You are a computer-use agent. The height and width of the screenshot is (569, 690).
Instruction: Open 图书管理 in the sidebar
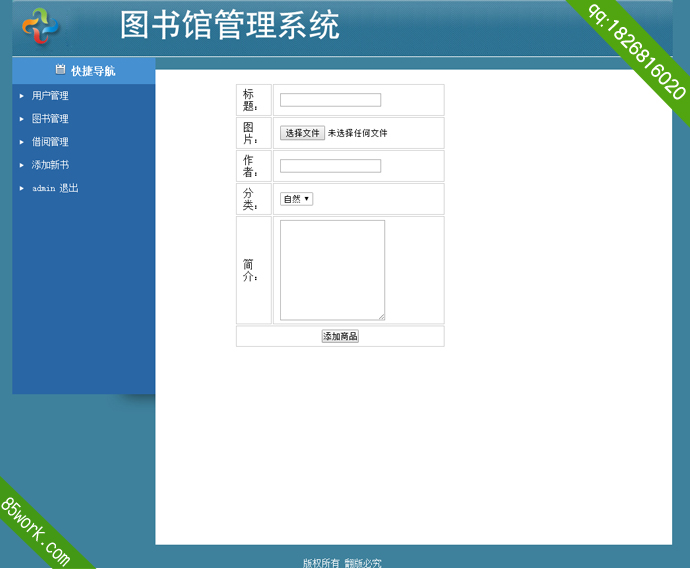pos(50,118)
